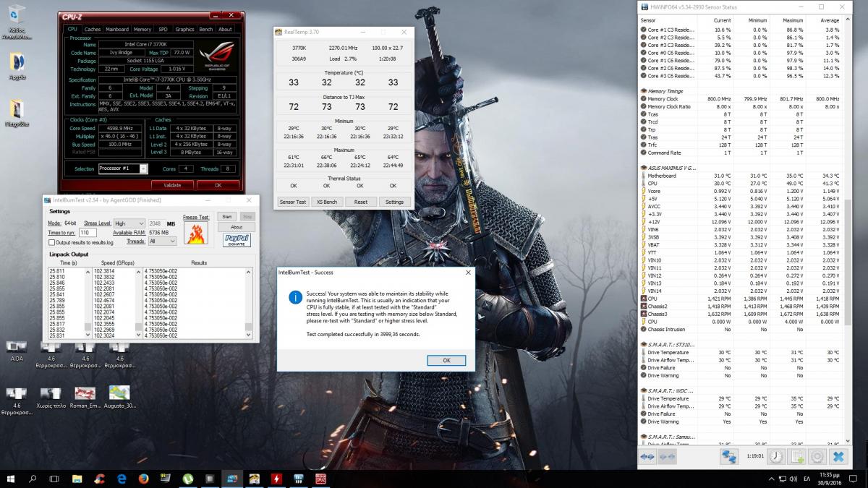
Task: Select the Chassis Intrusion row in HWiNFO
Action: (x=740, y=329)
